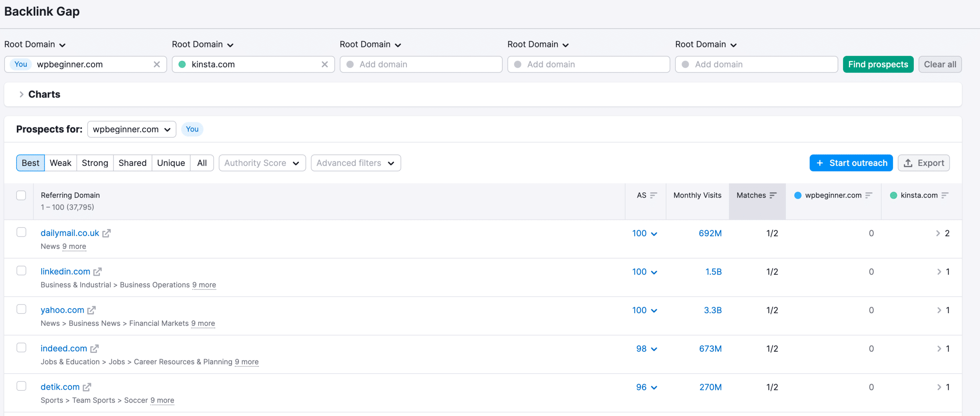Click the Clear all button

940,64
